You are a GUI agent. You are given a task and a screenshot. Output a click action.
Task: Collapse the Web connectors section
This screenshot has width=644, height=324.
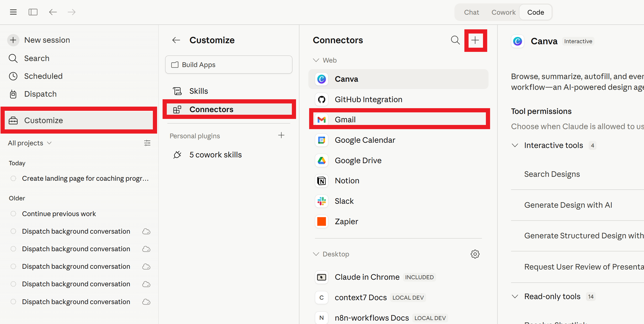316,60
